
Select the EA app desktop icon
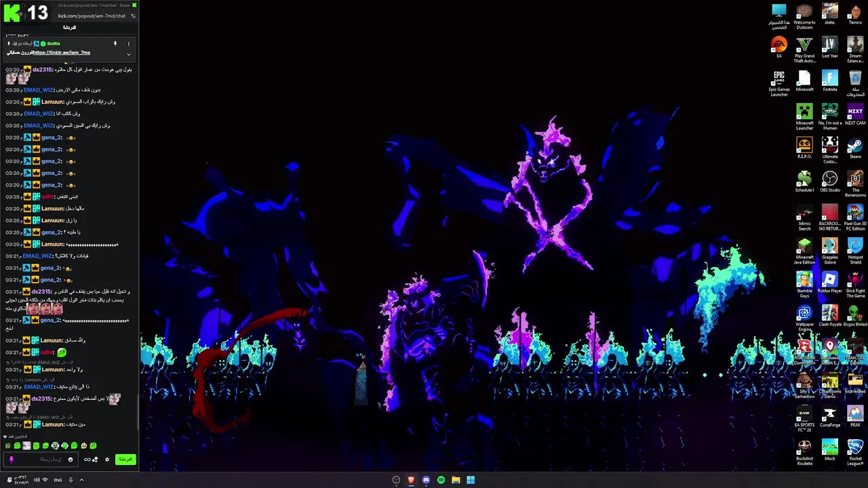779,47
